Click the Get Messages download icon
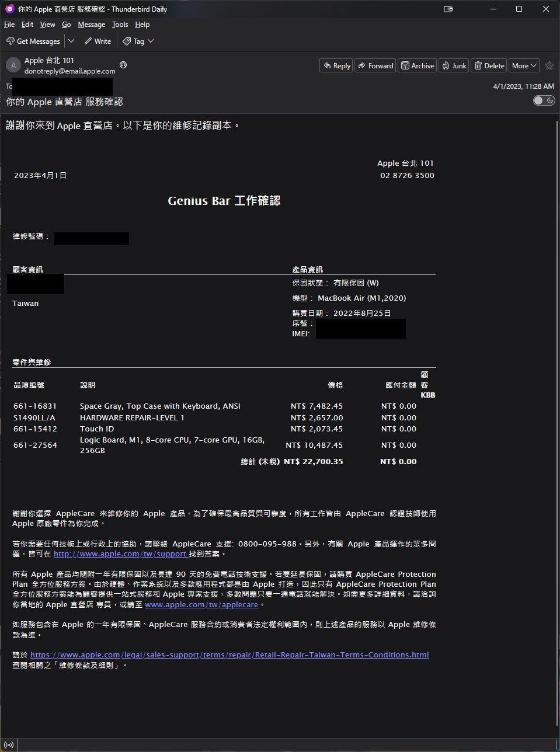 [x=11, y=41]
